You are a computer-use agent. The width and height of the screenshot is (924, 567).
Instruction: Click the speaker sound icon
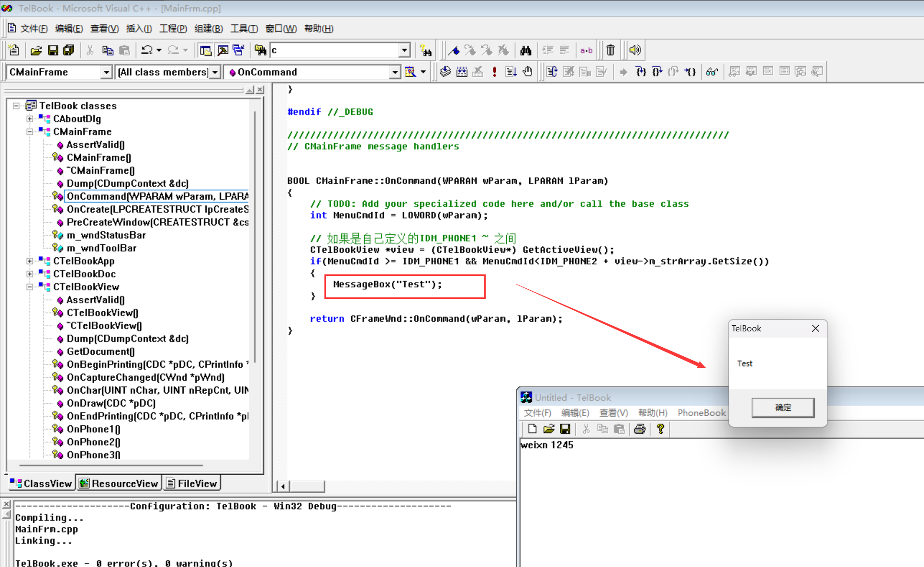tap(635, 50)
